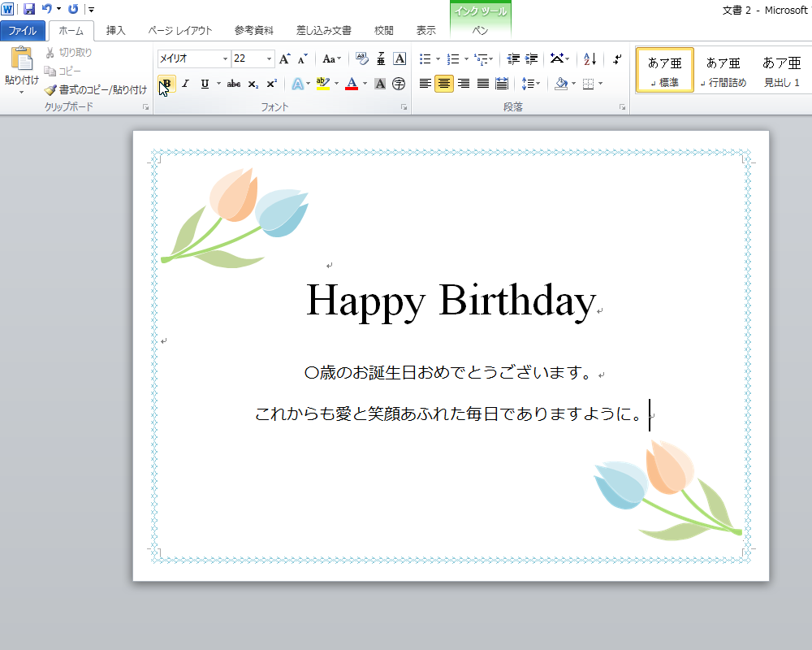
Task: Open the font name dropdown showing メイリオ
Action: (225, 58)
